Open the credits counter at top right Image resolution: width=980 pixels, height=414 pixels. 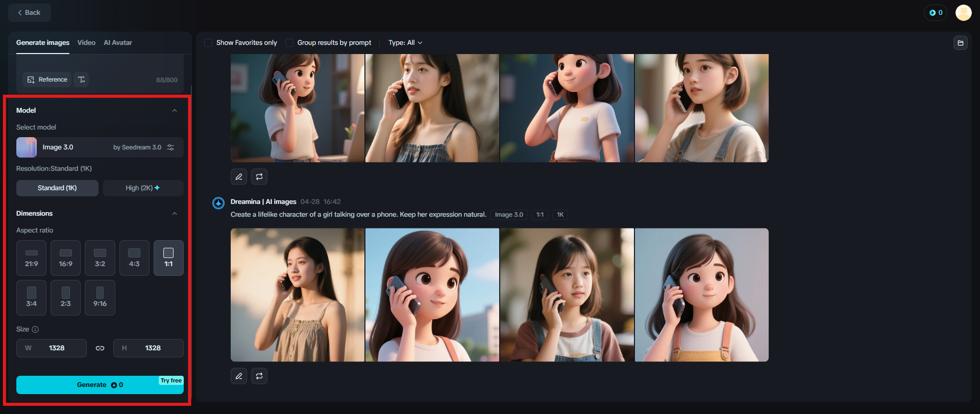pos(936,13)
